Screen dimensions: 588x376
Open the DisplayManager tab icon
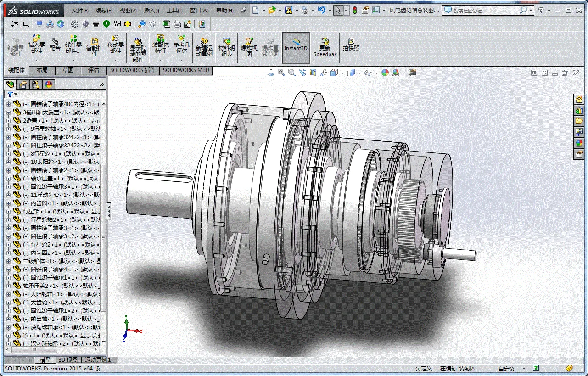(48, 84)
